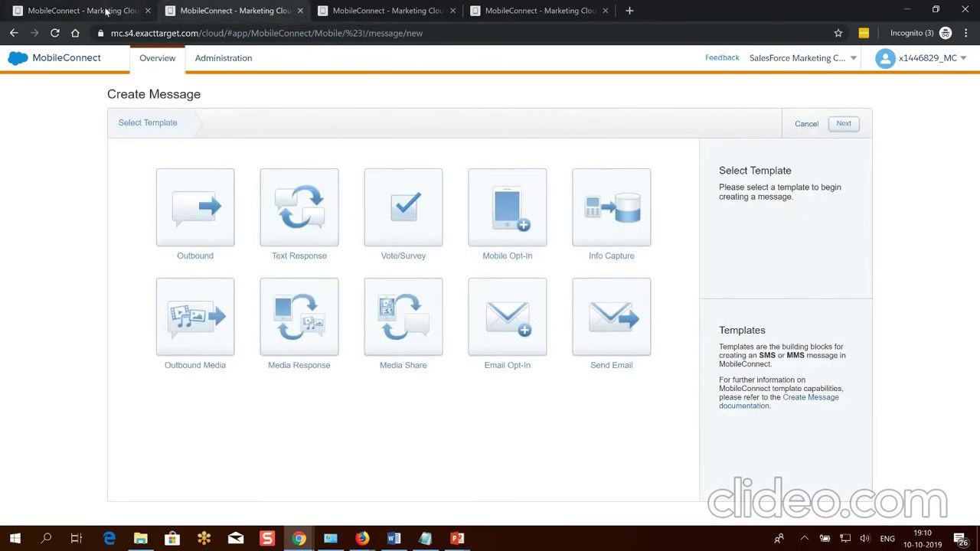The width and height of the screenshot is (980, 551).
Task: Switch to the fourth MobileConnect browser tab
Action: (540, 11)
